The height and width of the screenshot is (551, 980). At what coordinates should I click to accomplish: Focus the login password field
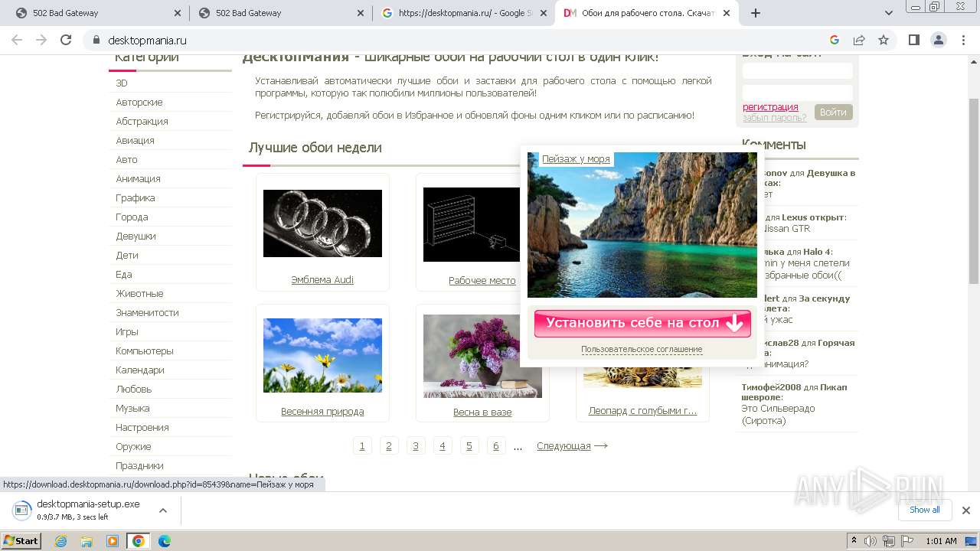[797, 93]
